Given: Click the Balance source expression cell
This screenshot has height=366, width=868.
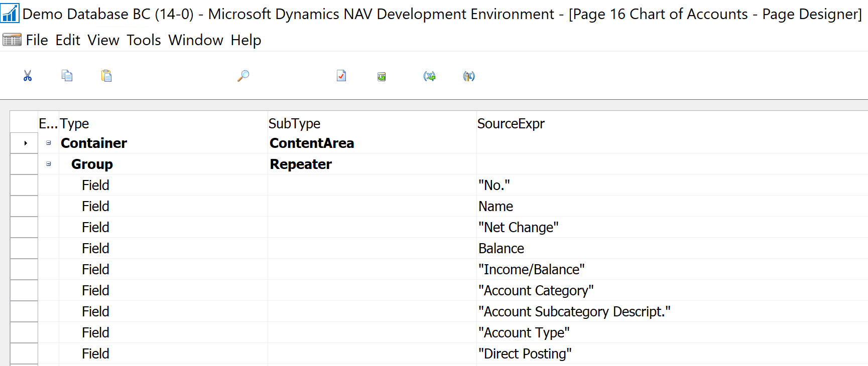Looking at the screenshot, I should click(x=672, y=248).
